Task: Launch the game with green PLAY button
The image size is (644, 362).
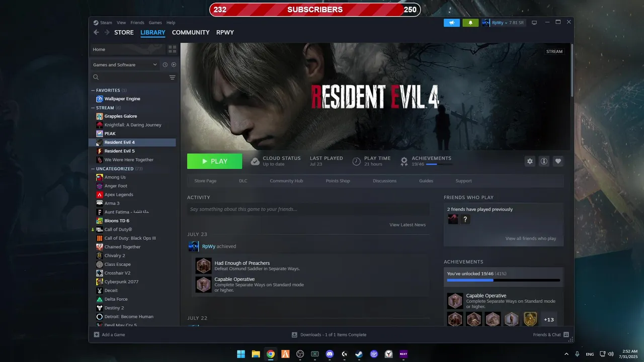Action: 214,161
